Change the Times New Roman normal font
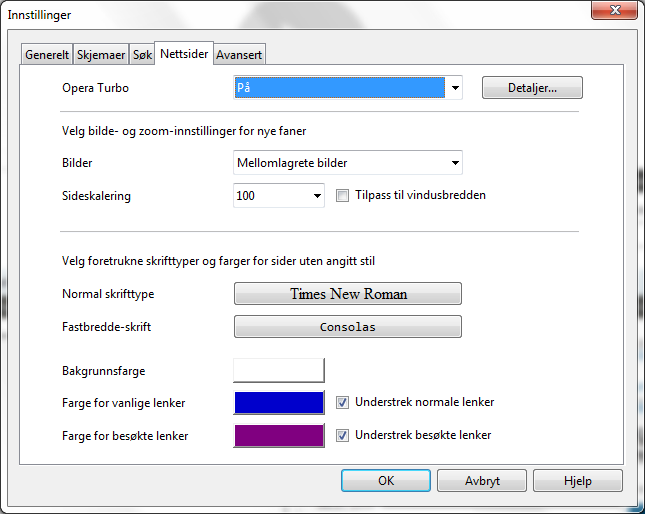The image size is (645, 514). pyautogui.click(x=348, y=294)
